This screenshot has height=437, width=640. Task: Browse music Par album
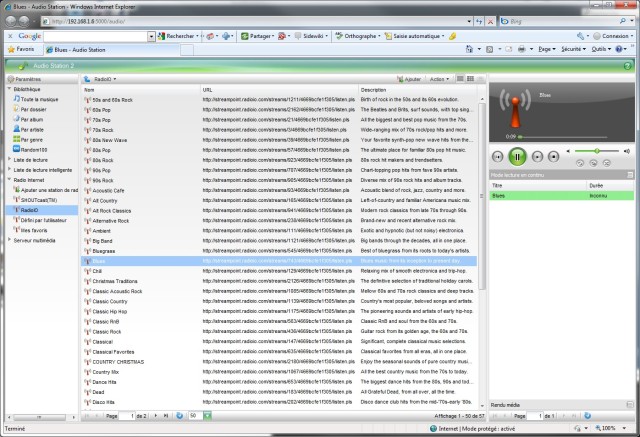(28, 120)
